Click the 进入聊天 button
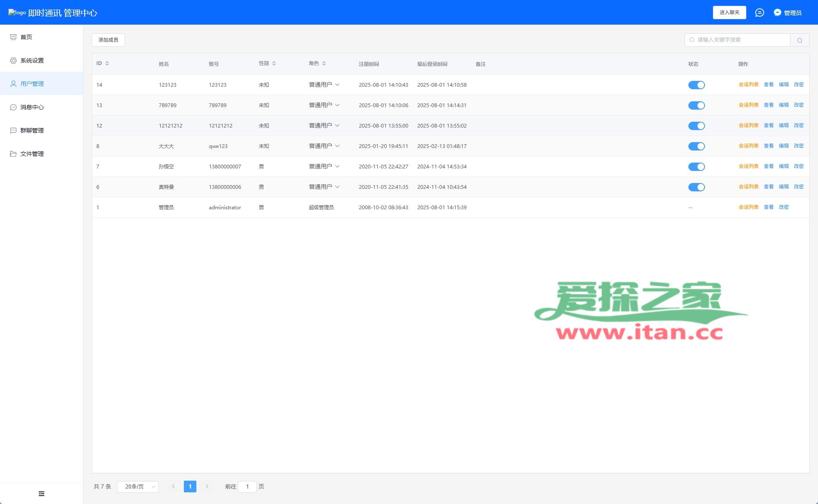 [729, 13]
